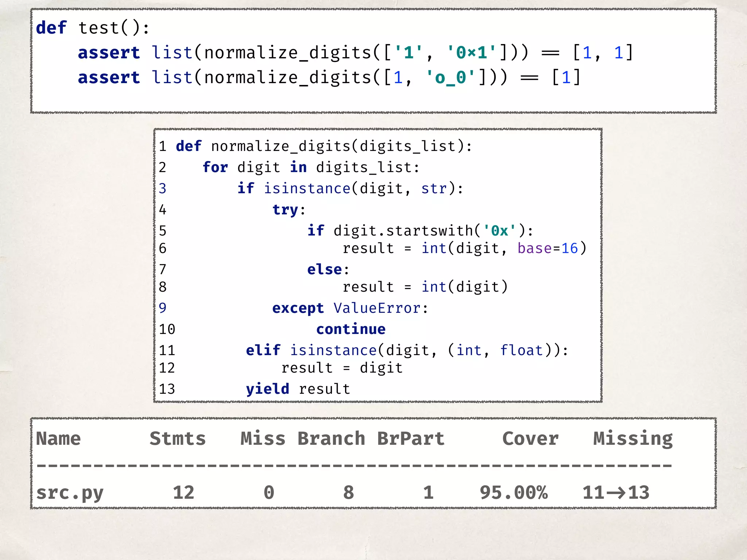Click line 2 'for digit in digits_list:'
This screenshot has width=747, height=560.
tap(311, 167)
